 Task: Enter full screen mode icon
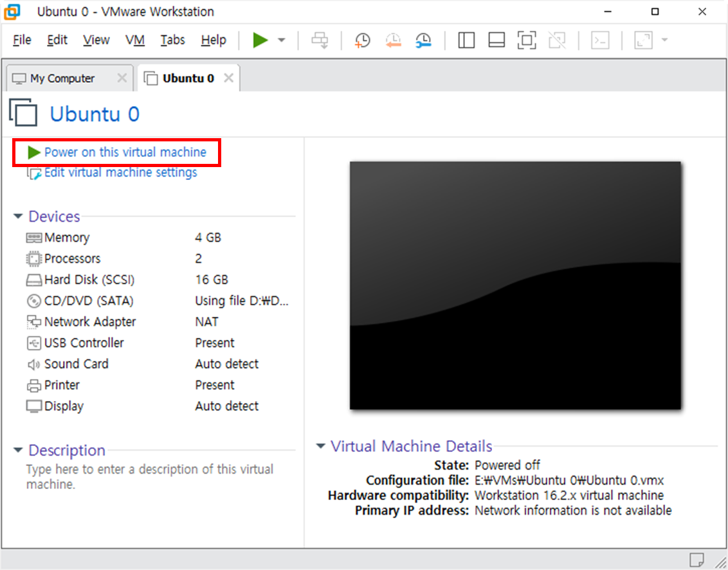(527, 40)
